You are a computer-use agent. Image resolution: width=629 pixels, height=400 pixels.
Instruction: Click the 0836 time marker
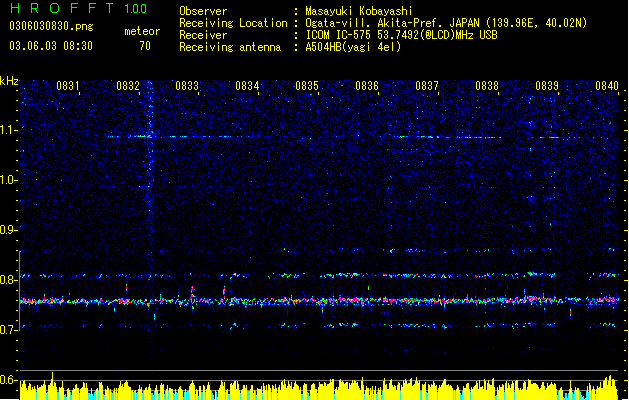tap(367, 86)
